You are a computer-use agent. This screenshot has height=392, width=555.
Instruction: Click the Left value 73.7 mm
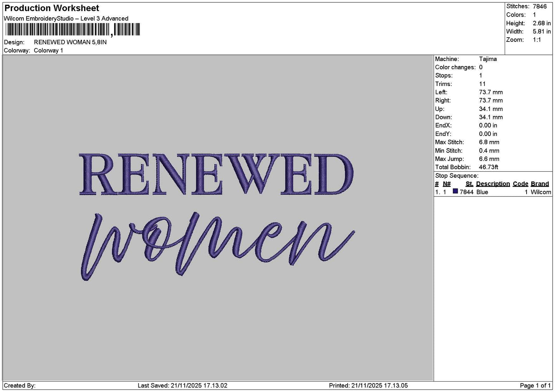click(x=491, y=92)
